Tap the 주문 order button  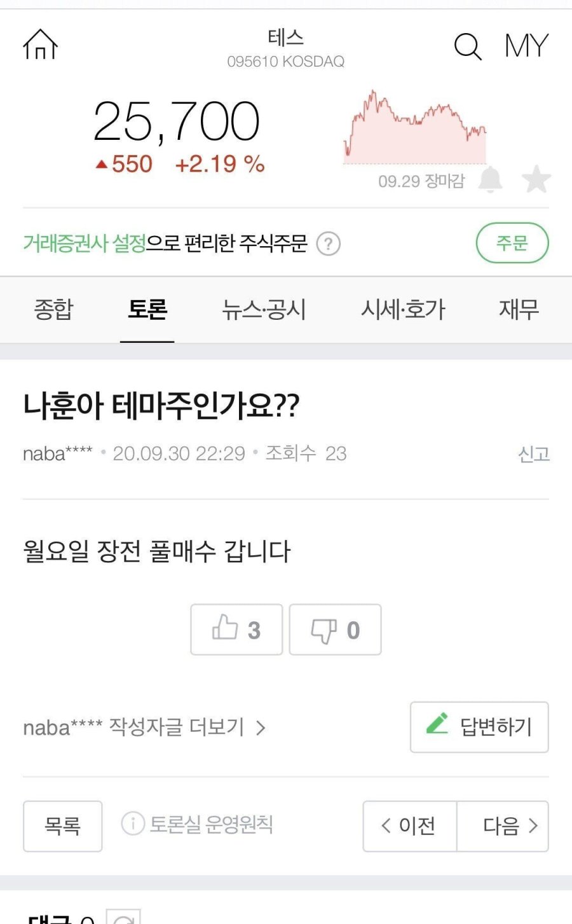(x=512, y=243)
